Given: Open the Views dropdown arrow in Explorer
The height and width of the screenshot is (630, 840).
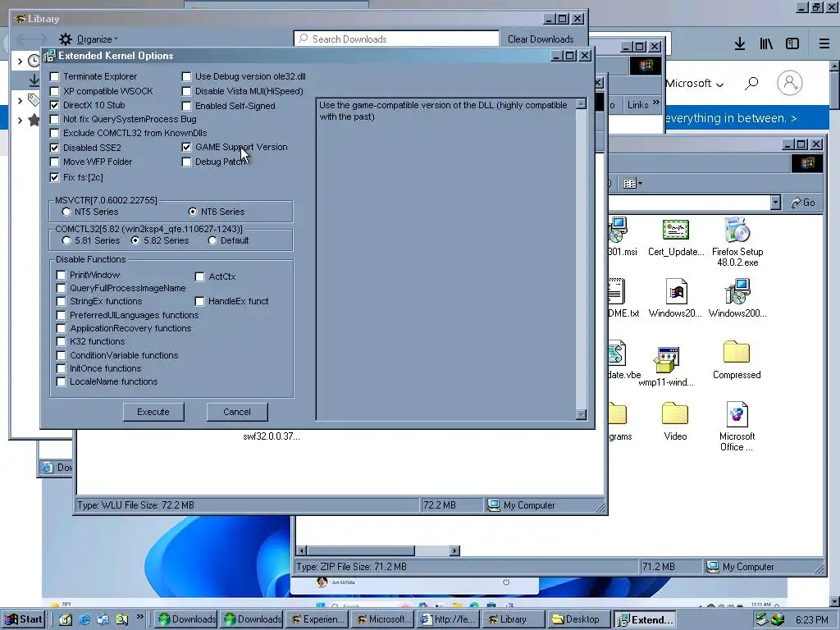Looking at the screenshot, I should click(x=640, y=184).
